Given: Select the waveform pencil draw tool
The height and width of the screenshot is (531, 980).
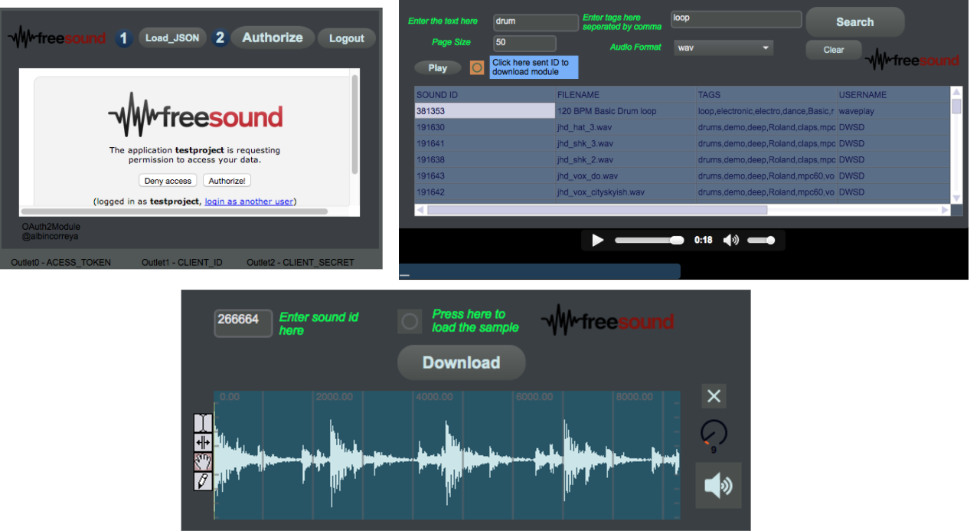Looking at the screenshot, I should tap(203, 480).
